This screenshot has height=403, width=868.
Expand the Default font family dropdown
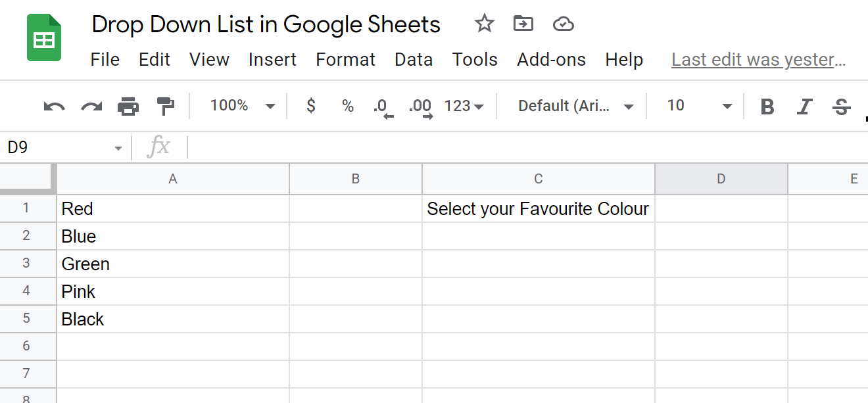[x=575, y=106]
